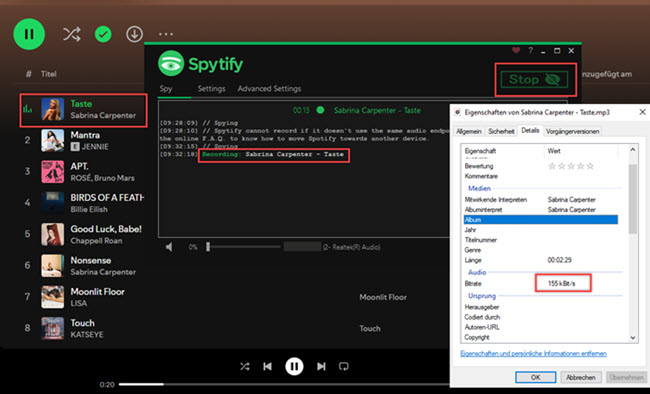Image resolution: width=650 pixels, height=394 pixels.
Task: Click the heart icon in the Spytify title bar
Action: tap(516, 50)
